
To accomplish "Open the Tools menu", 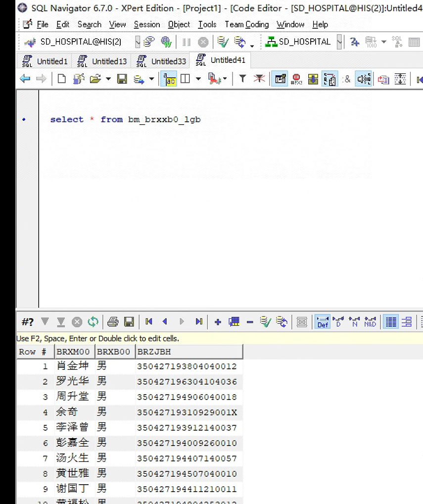I will click(x=207, y=24).
